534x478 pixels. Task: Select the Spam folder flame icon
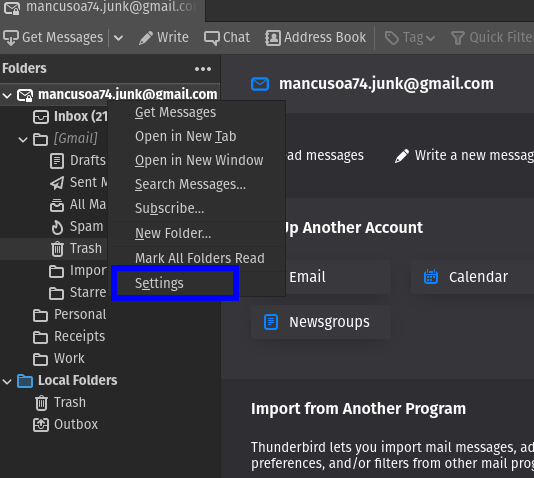point(57,227)
